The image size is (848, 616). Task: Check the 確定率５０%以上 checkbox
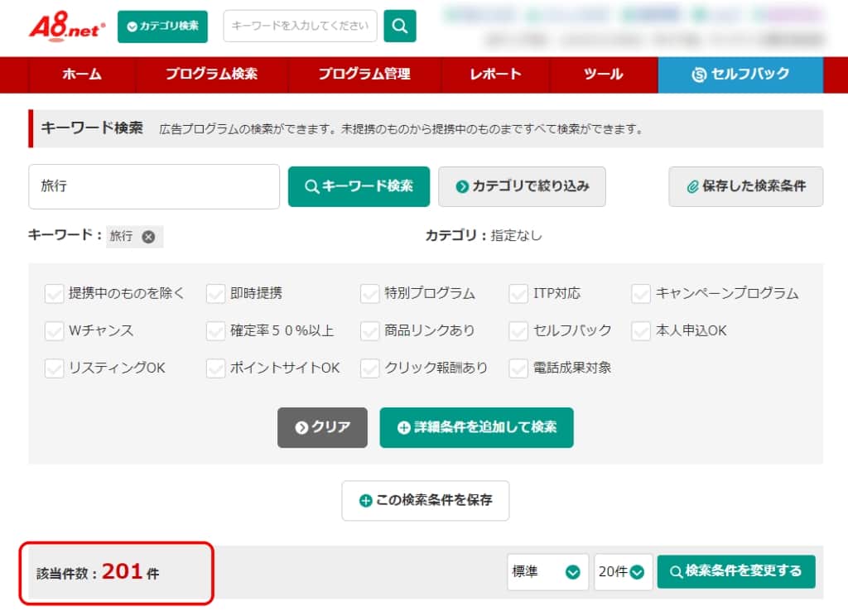coord(216,331)
